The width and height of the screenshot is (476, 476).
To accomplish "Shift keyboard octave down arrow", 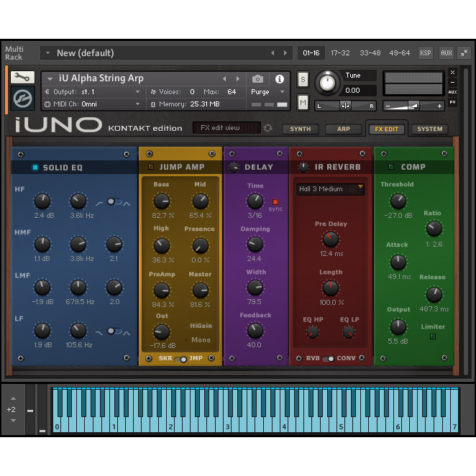I will pyautogui.click(x=13, y=421).
